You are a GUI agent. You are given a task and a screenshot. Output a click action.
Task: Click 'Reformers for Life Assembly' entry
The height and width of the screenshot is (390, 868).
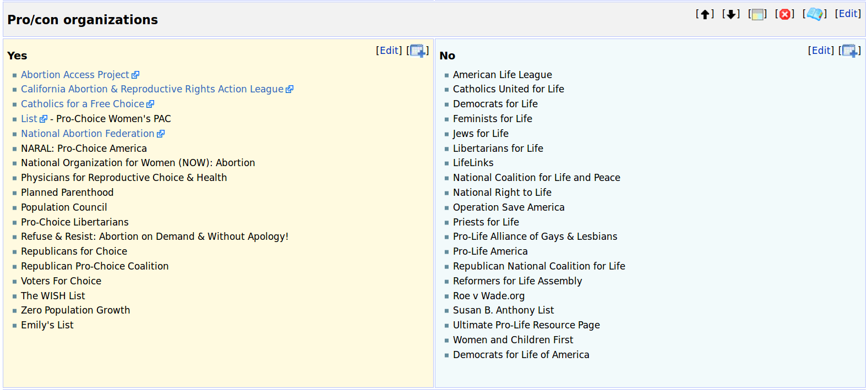point(517,281)
